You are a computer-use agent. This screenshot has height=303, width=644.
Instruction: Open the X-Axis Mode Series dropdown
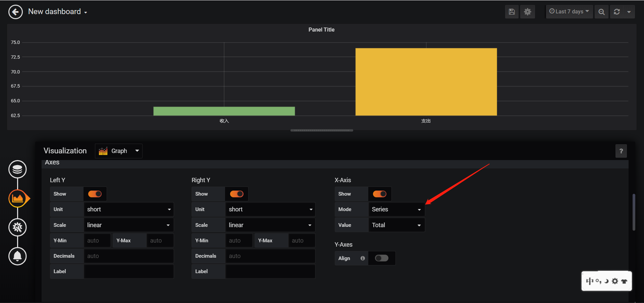pos(396,209)
